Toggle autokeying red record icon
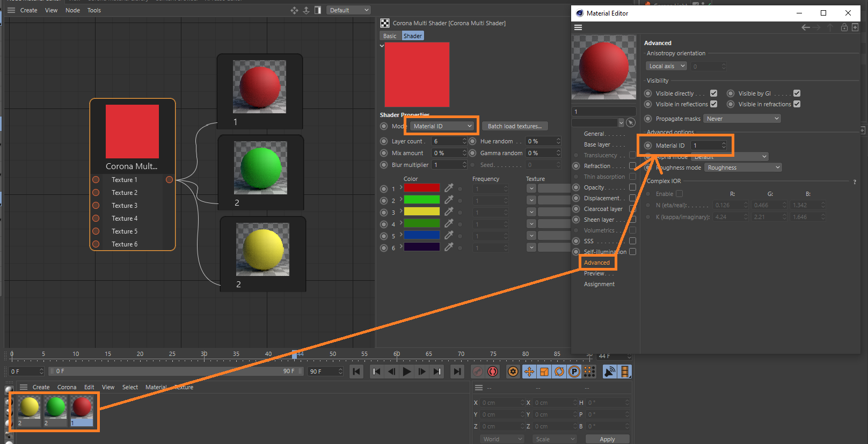This screenshot has height=444, width=868. pos(493,372)
